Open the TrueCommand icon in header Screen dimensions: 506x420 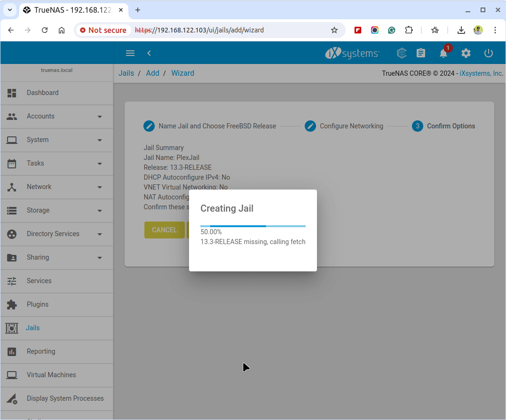402,53
